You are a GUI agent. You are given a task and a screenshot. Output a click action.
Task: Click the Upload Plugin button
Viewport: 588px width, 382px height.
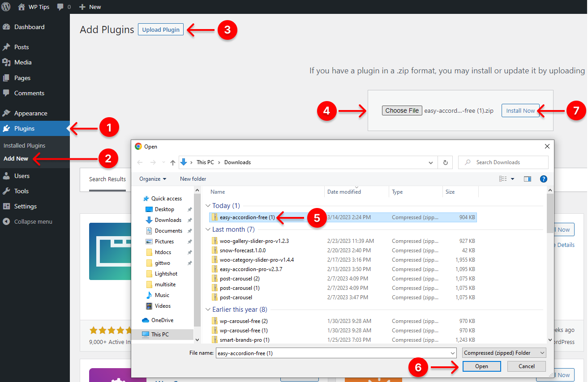[x=161, y=30]
